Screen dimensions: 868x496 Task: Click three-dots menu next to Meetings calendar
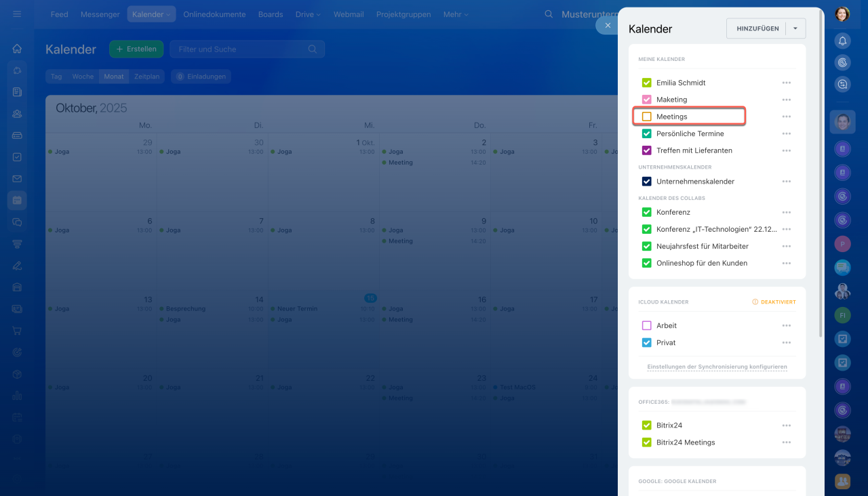click(x=786, y=117)
